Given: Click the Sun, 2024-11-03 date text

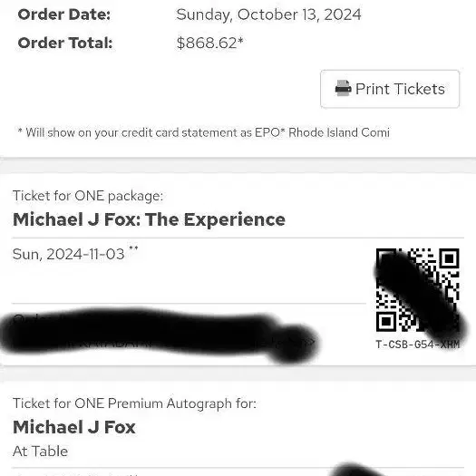Looking at the screenshot, I should (69, 254).
